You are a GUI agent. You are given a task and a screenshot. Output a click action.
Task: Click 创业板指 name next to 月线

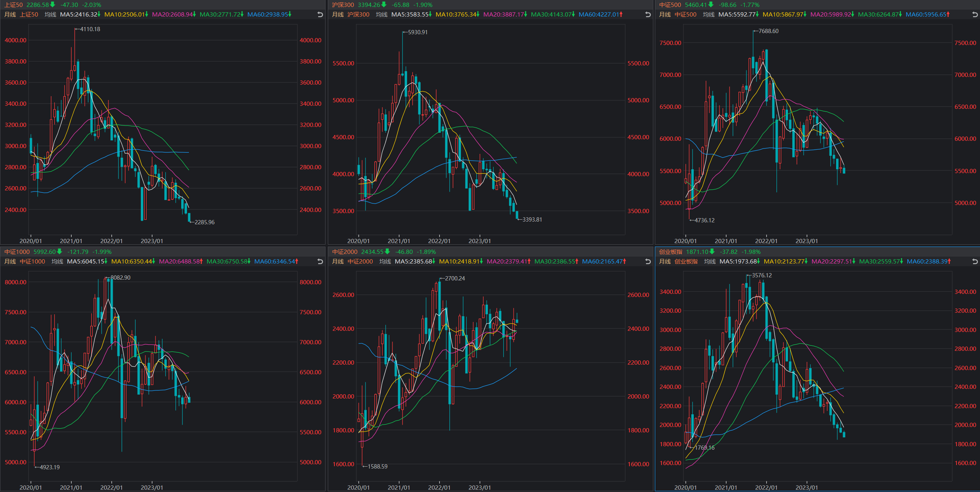pyautogui.click(x=686, y=262)
